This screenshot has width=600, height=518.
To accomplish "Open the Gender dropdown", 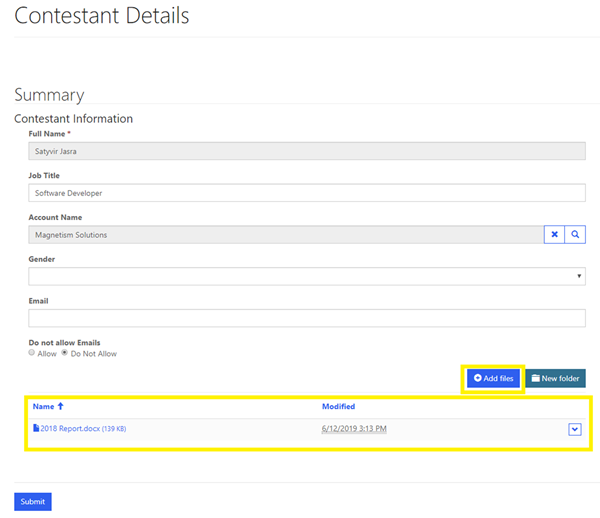I will [306, 276].
